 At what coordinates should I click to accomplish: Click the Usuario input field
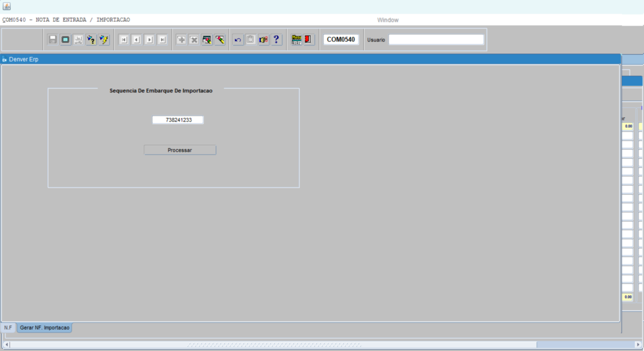click(436, 40)
